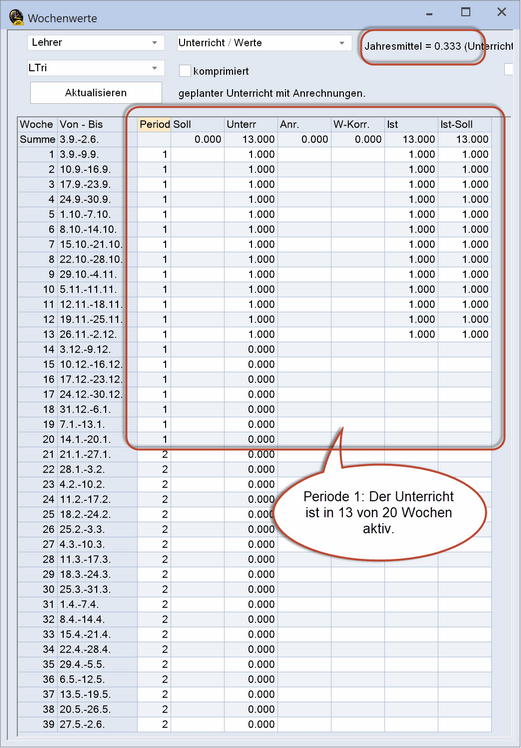Click the Unterr column header
The height and width of the screenshot is (748, 521).
coord(251,125)
